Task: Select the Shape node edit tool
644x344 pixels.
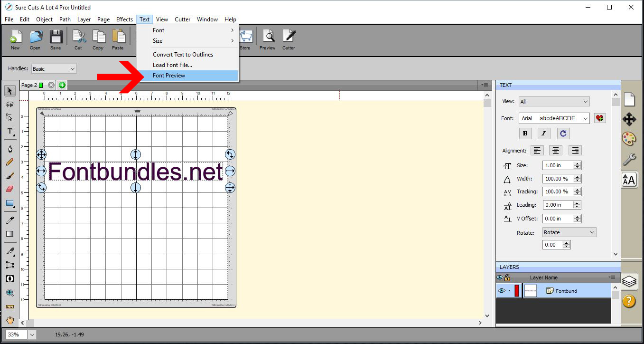Action: pos(9,117)
